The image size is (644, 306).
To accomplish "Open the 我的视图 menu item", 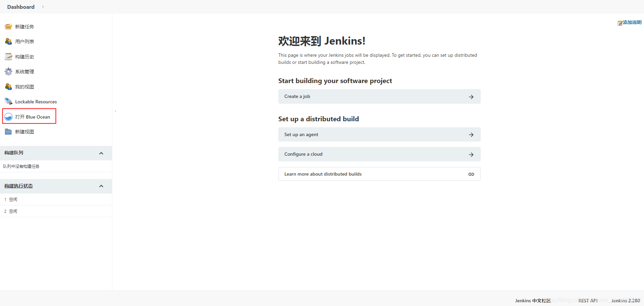I will [25, 87].
